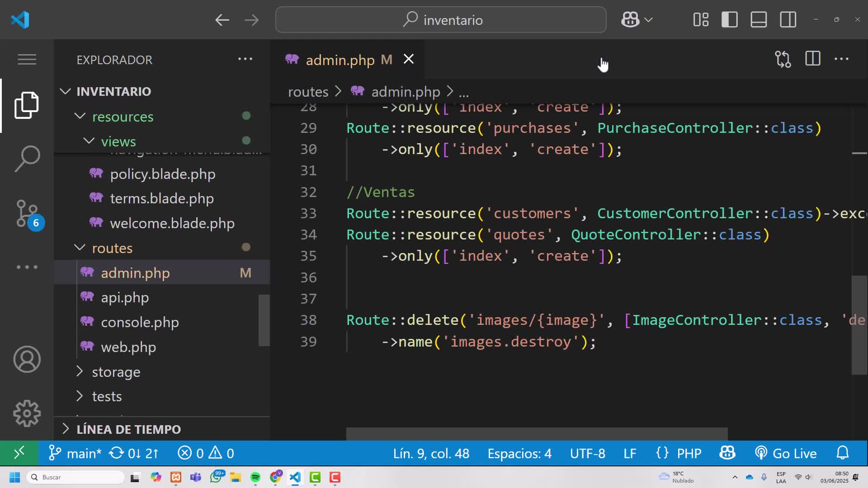Viewport: 868px width, 488px height.
Task: Click admin.php in the breadcrumb
Action: pyautogui.click(x=406, y=92)
